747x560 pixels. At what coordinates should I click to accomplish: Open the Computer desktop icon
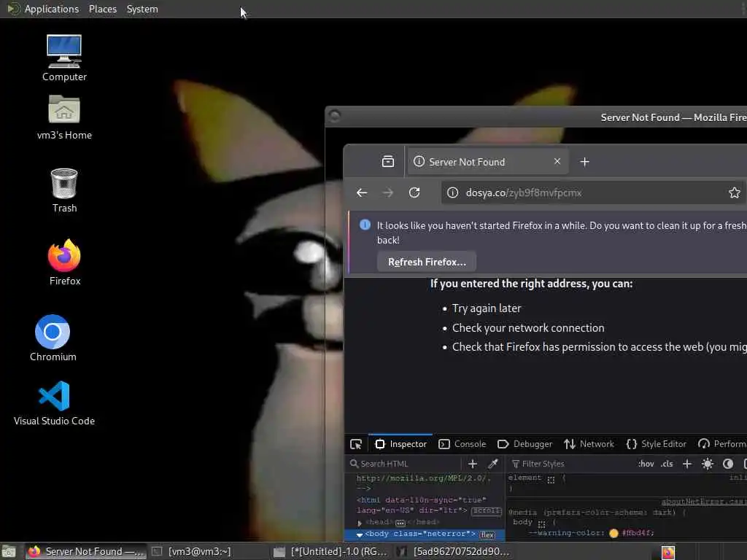[x=64, y=57]
